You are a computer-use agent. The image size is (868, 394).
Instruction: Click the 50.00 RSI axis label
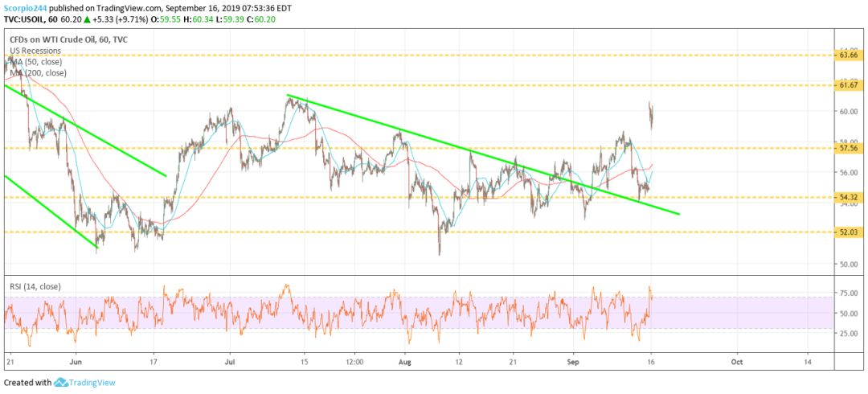pyautogui.click(x=848, y=313)
